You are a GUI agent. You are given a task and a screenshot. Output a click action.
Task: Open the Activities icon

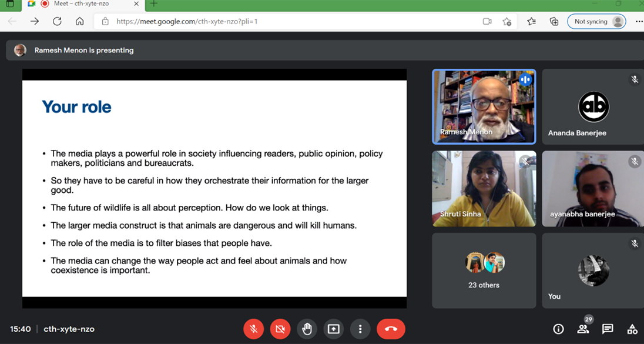point(632,329)
